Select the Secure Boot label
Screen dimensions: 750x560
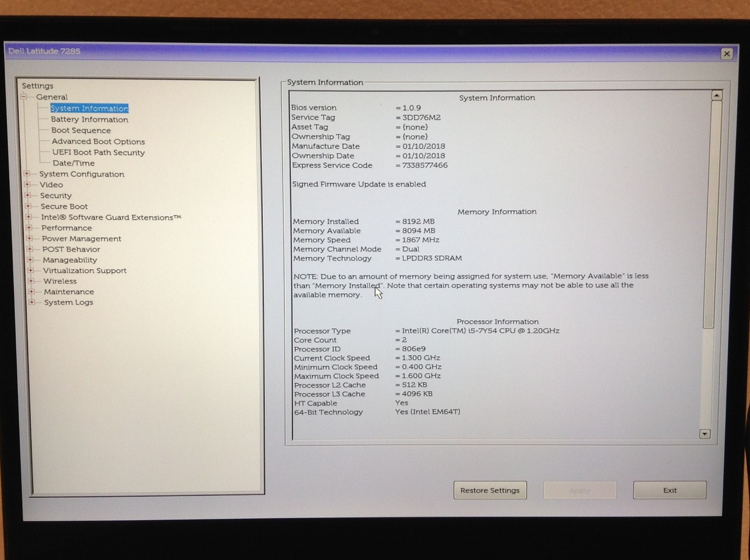(64, 206)
